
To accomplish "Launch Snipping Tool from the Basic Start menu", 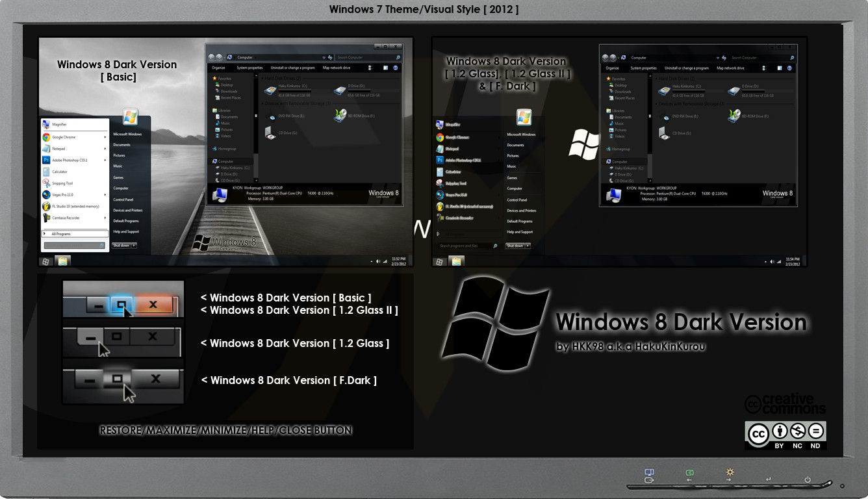I will (x=74, y=183).
